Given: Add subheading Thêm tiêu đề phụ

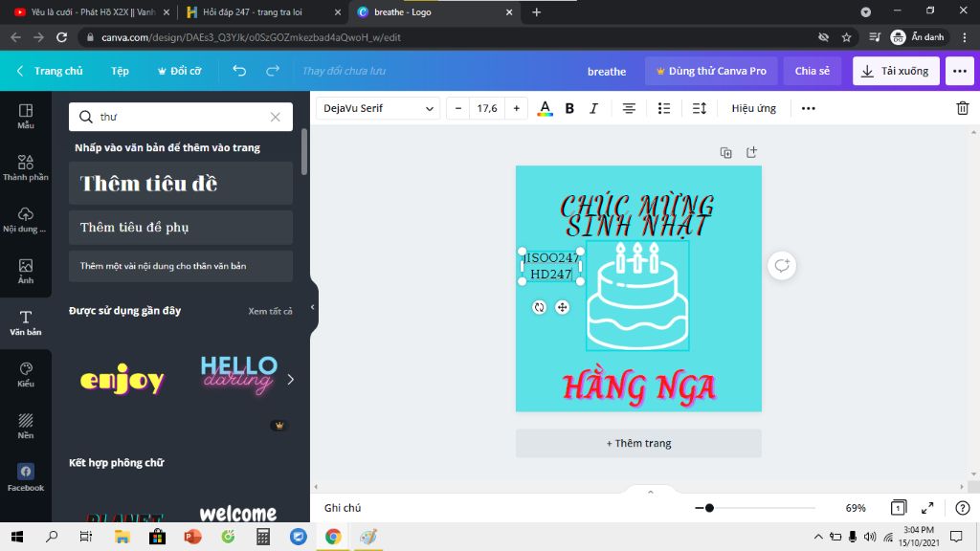Looking at the screenshot, I should 181,227.
